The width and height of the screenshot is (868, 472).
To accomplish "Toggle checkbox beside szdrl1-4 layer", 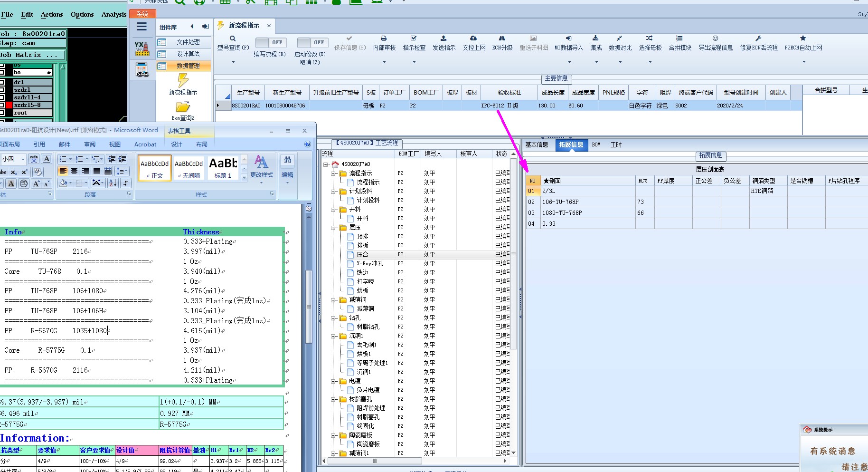I will 2,97.
